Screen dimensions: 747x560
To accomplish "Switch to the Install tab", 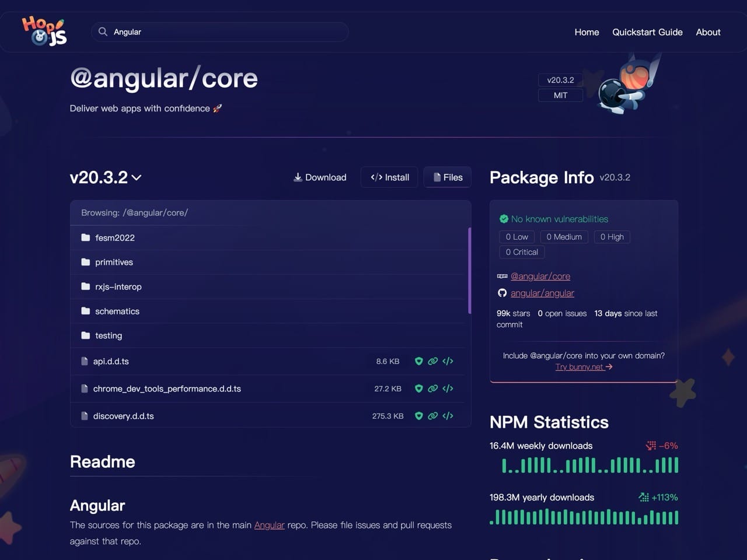I will click(390, 177).
